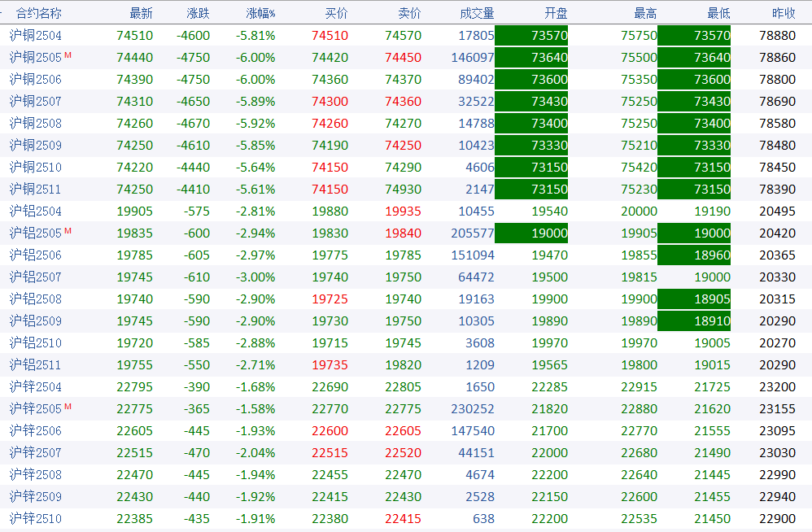Click the 昨收 column header
This screenshot has height=532, width=812.
click(784, 13)
